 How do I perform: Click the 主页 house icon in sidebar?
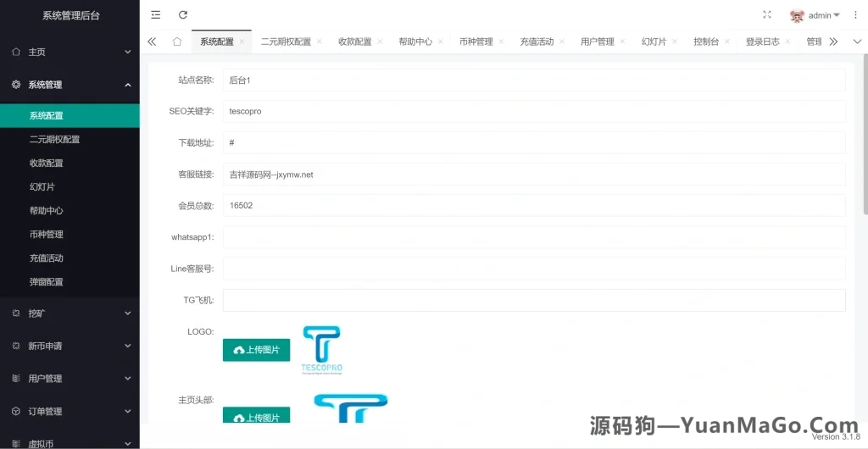coord(16,52)
